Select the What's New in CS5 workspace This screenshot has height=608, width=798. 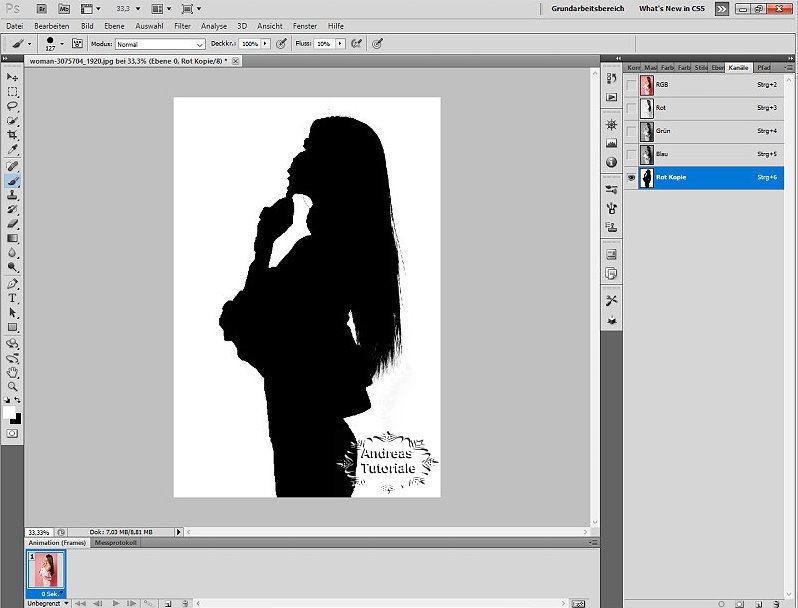tap(672, 9)
